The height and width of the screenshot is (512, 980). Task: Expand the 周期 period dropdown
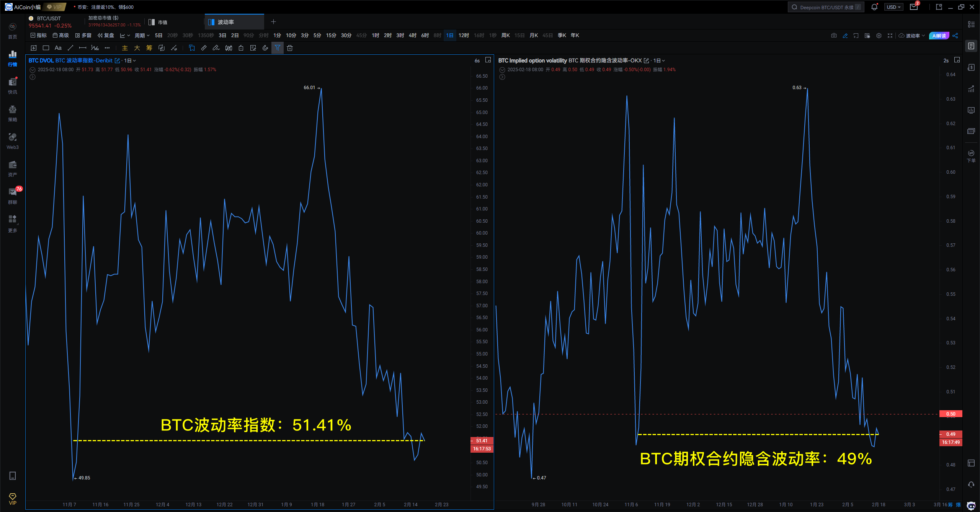tap(142, 36)
